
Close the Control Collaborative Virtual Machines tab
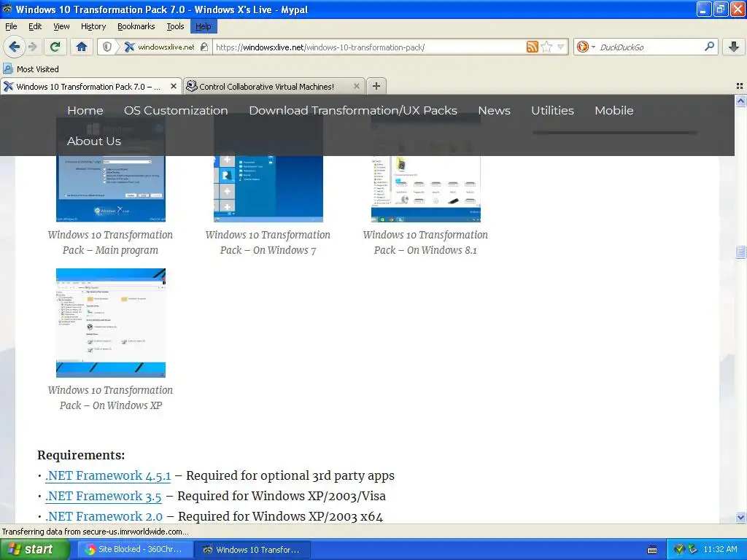(x=356, y=86)
